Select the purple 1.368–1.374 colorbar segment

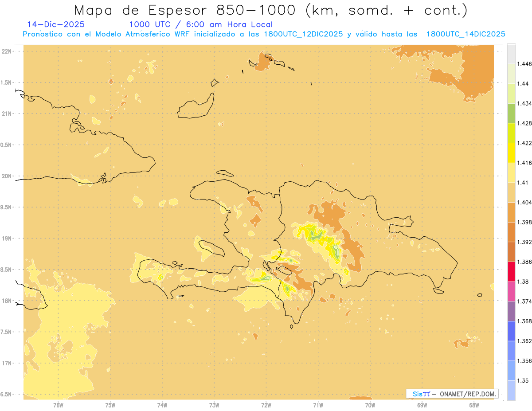[511, 311]
